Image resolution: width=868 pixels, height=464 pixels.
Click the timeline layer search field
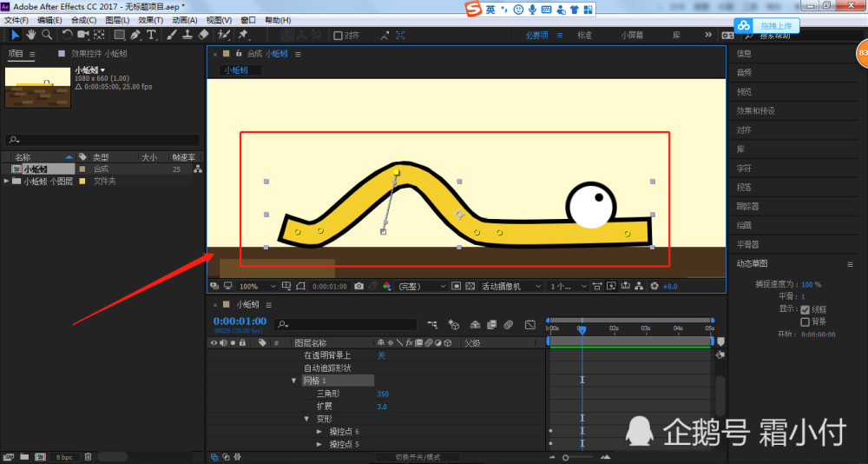click(x=345, y=324)
